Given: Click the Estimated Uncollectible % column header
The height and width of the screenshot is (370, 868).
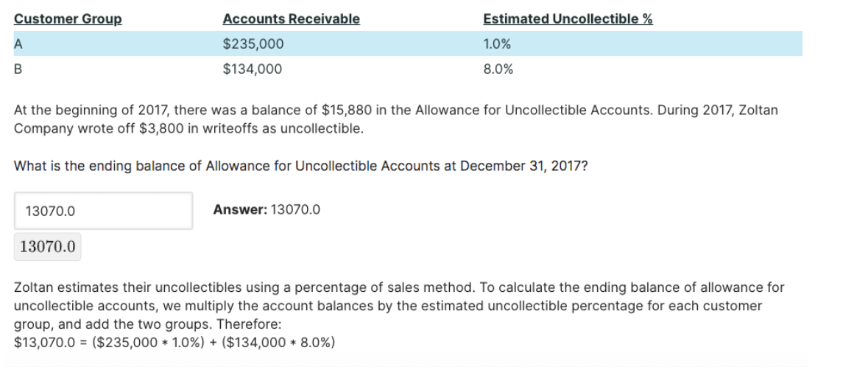Looking at the screenshot, I should click(x=567, y=19).
